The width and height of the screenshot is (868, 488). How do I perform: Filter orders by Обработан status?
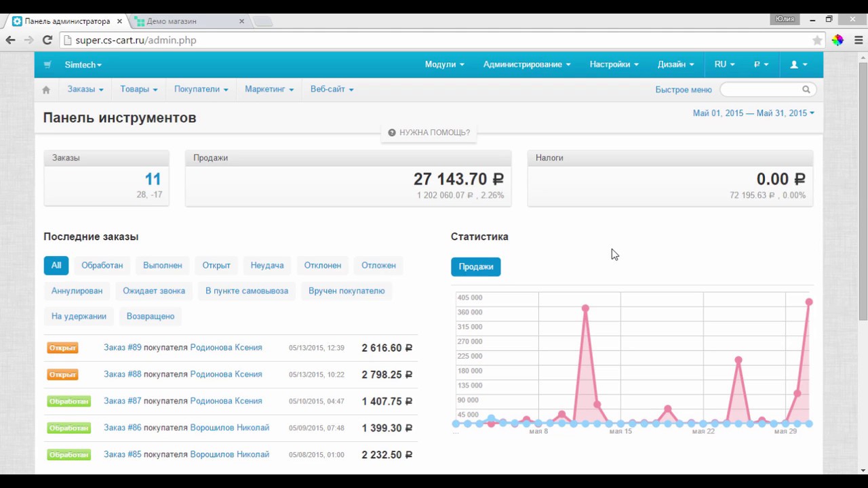point(102,265)
